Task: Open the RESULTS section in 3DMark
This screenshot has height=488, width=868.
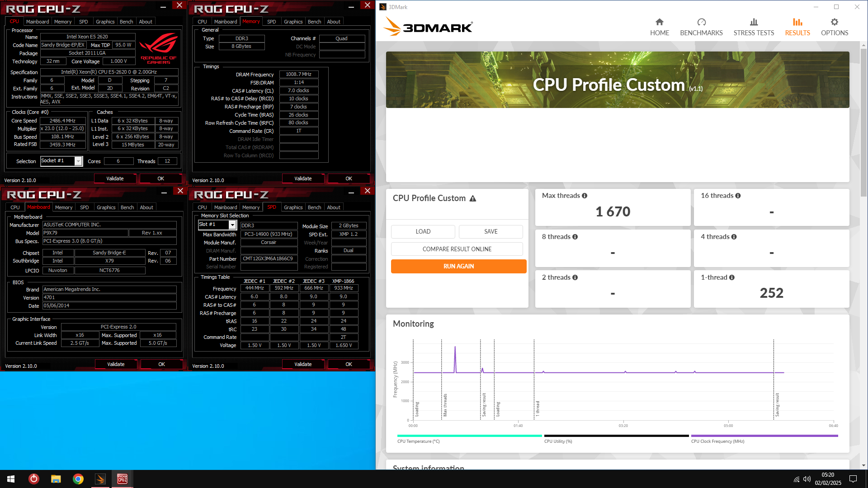Action: click(x=797, y=27)
